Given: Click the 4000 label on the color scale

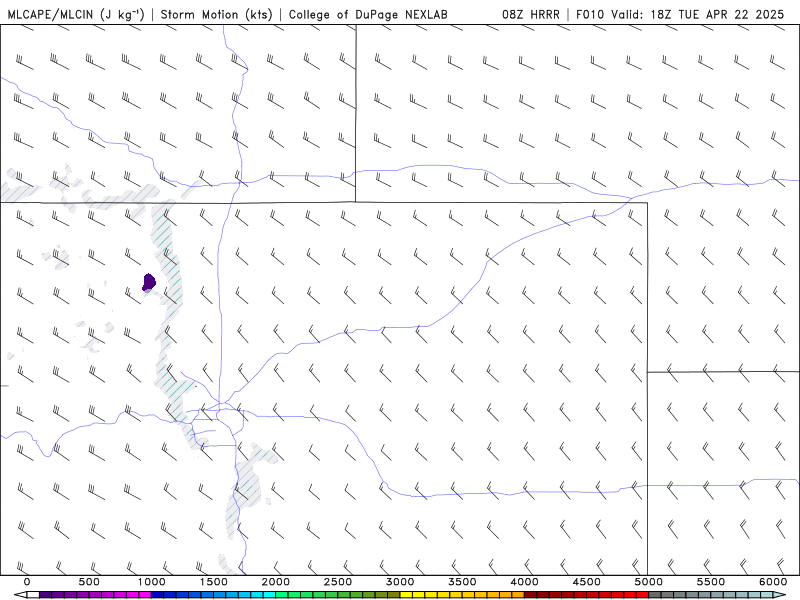Looking at the screenshot, I should [x=524, y=582].
